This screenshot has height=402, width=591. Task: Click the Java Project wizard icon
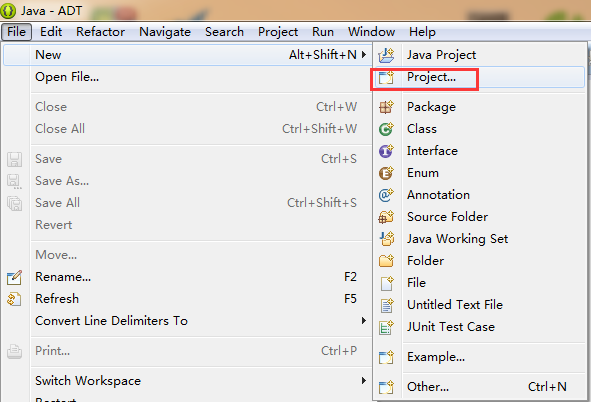386,55
